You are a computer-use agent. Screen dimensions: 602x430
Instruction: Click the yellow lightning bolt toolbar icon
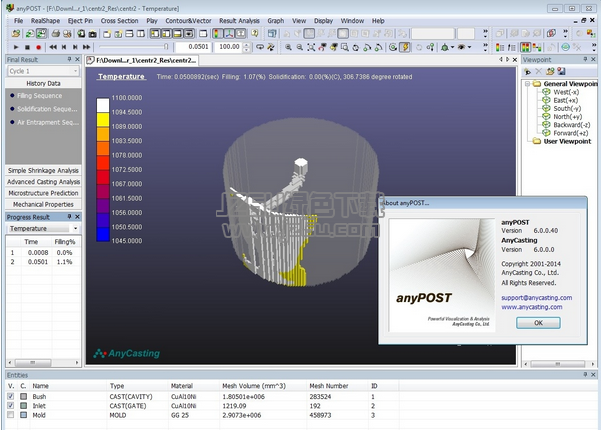405,47
